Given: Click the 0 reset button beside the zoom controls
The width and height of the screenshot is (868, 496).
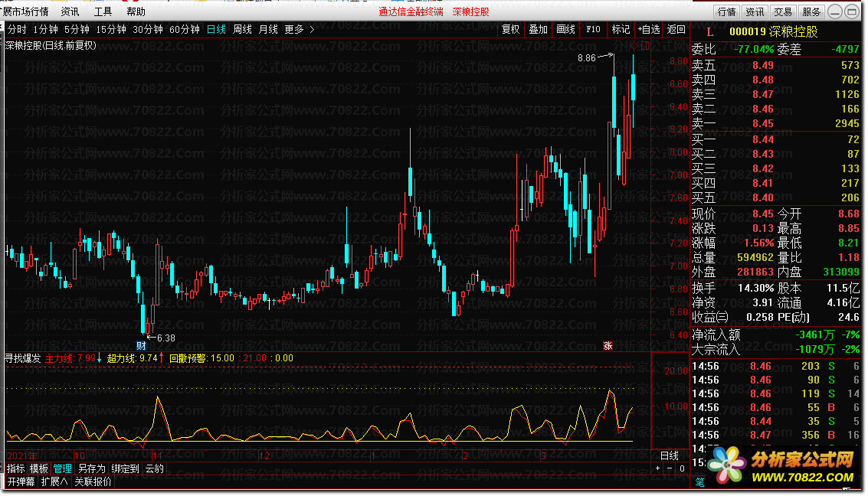Looking at the screenshot, I should (682, 468).
